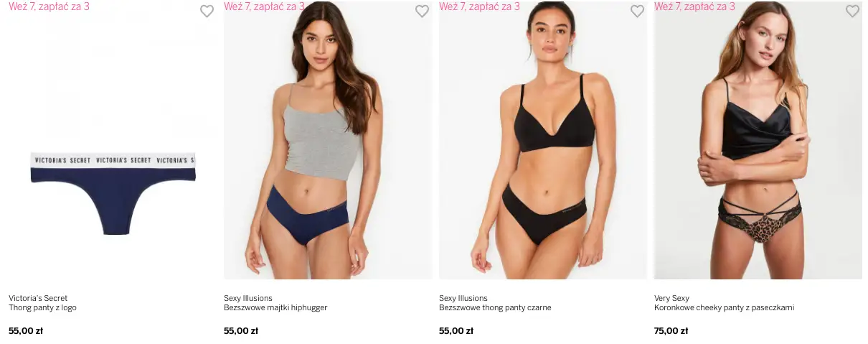
Task: Click the 55,00 zł price under logo thong
Action: [26, 331]
